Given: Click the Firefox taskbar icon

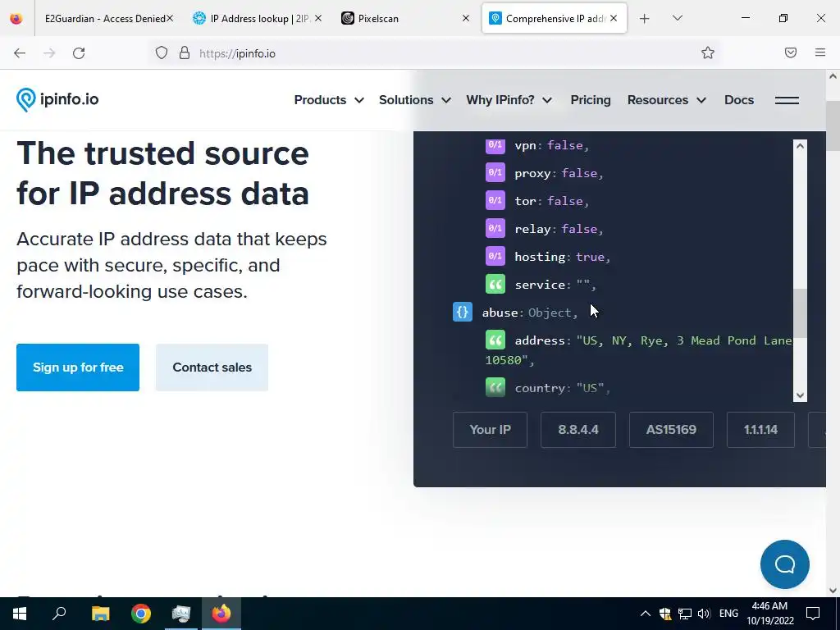Looking at the screenshot, I should (221, 614).
